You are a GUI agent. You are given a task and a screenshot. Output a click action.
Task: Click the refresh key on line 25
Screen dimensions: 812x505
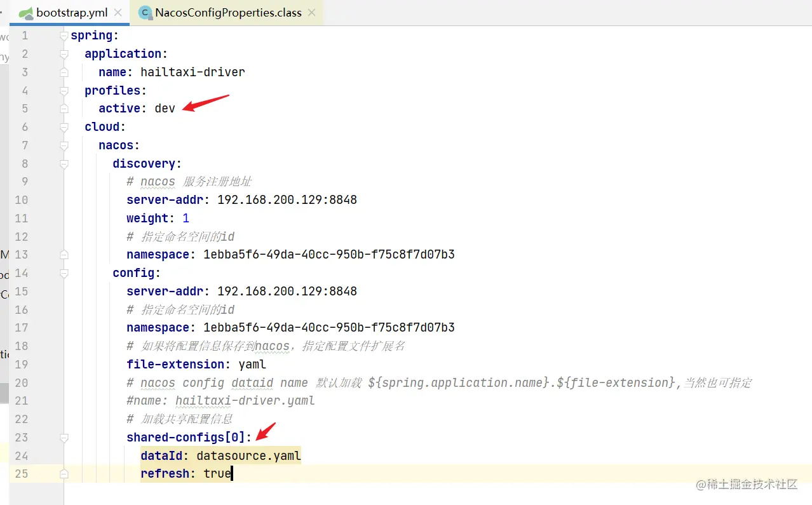[165, 474]
